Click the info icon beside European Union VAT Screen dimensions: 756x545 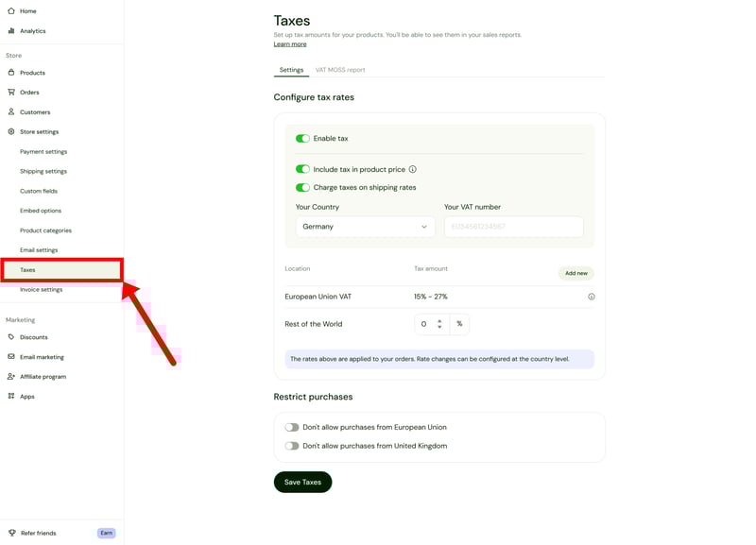coord(592,297)
